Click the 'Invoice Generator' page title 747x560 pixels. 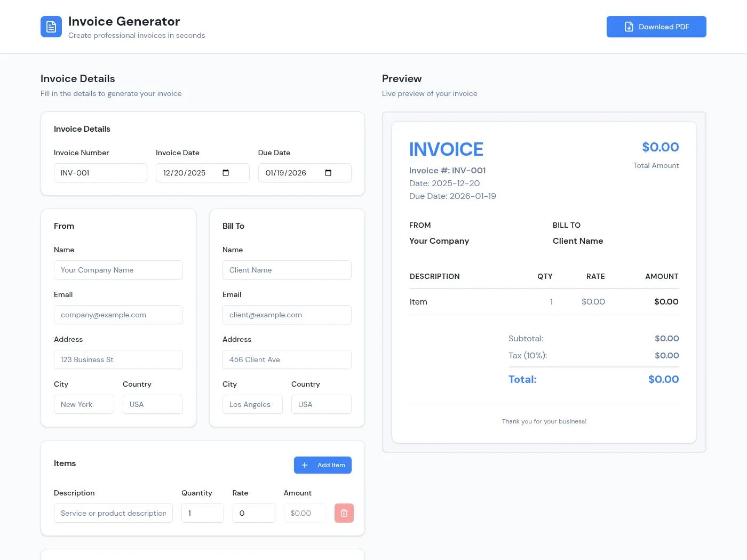click(x=124, y=21)
